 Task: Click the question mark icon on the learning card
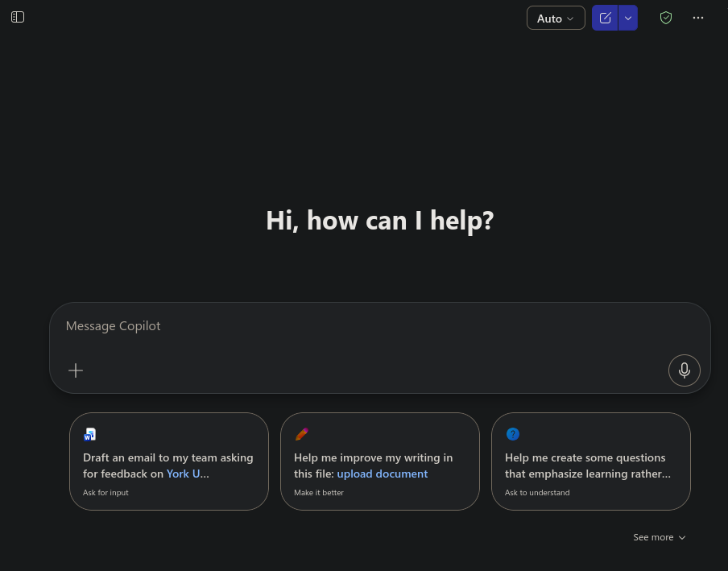tap(513, 434)
